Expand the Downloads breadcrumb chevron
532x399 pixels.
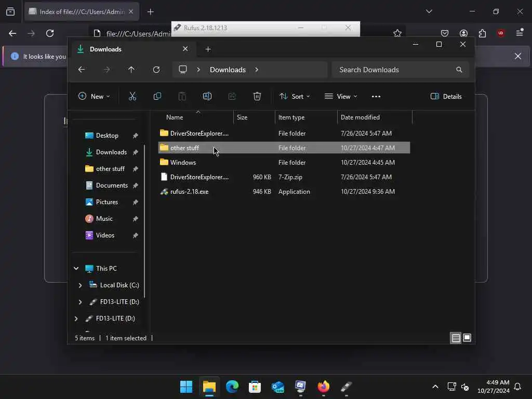pos(257,70)
